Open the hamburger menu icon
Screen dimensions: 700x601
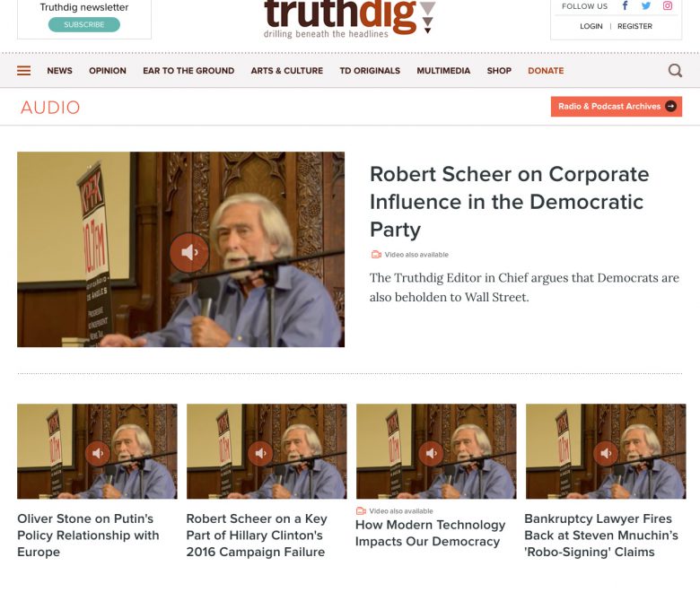23,71
